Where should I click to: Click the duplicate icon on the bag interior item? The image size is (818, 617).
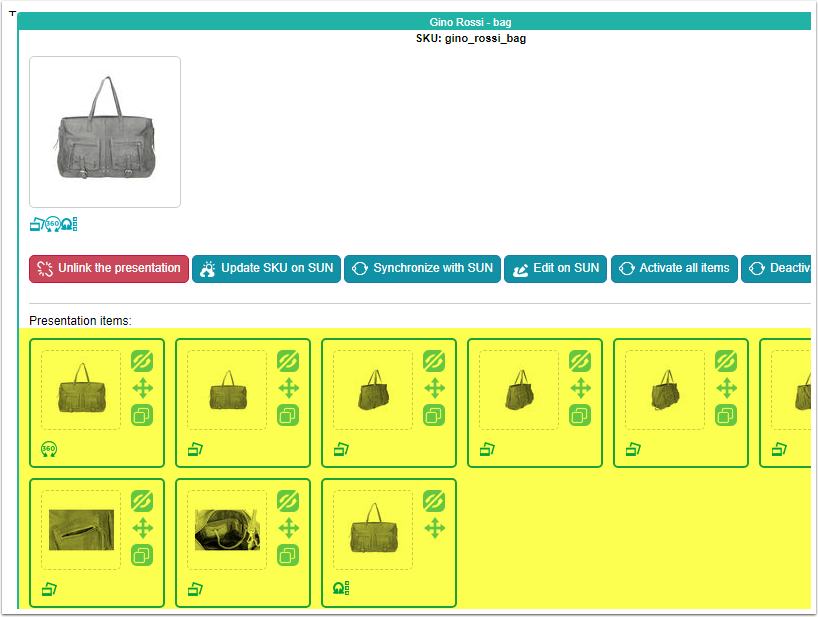[x=288, y=555]
